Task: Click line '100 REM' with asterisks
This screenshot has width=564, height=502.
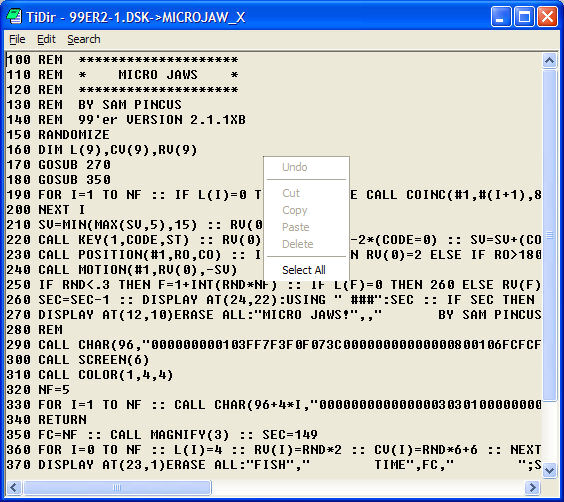Action: (122, 60)
